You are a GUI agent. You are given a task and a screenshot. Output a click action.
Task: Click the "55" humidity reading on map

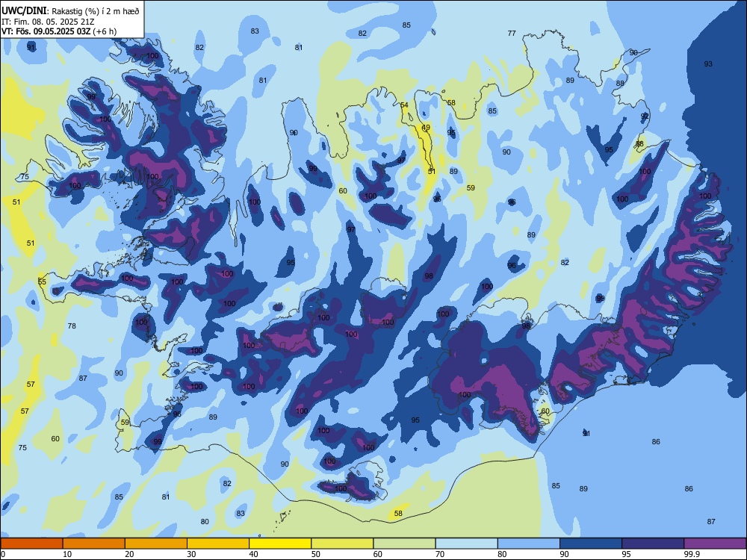pos(42,282)
